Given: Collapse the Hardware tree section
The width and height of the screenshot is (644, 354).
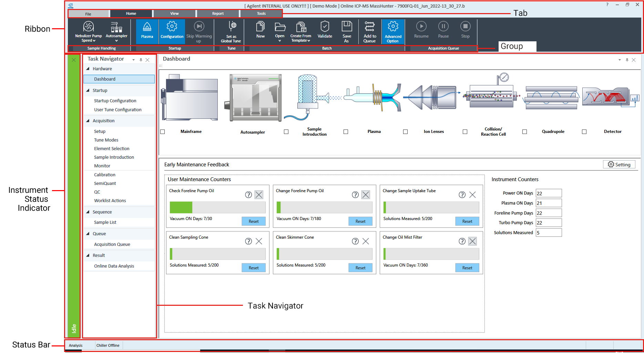Looking at the screenshot, I should [88, 69].
